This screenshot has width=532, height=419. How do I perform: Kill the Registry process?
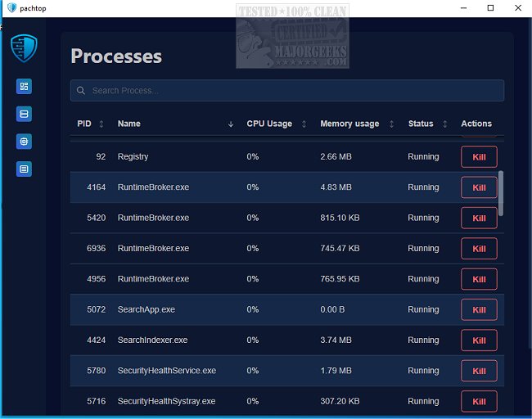[x=479, y=157]
